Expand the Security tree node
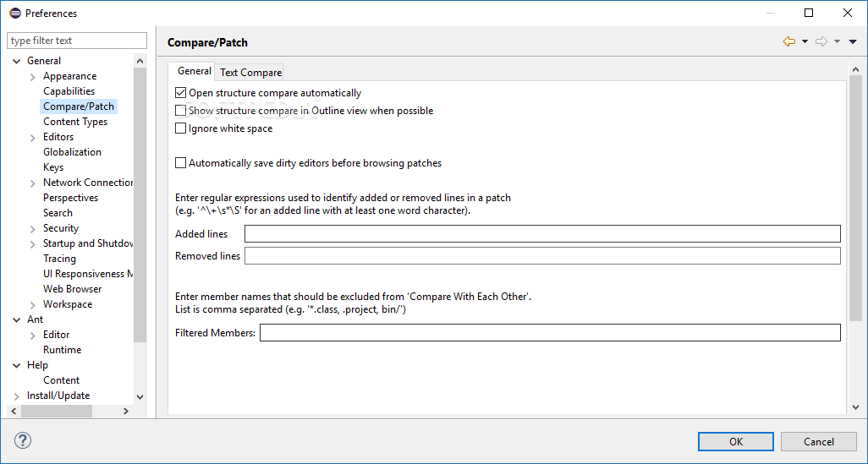The image size is (868, 464). pyautogui.click(x=33, y=228)
